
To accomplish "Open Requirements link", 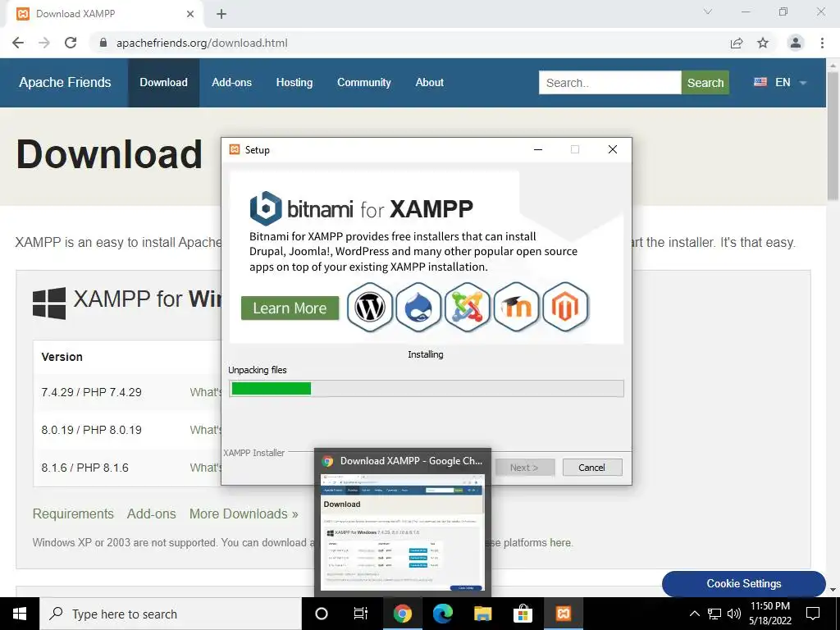I will 73,514.
